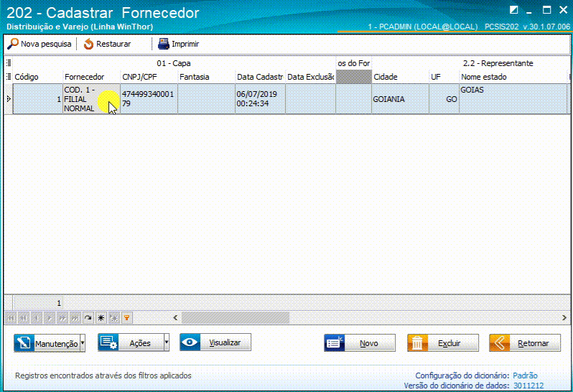Click the Restaurar toolbar button

coord(107,44)
